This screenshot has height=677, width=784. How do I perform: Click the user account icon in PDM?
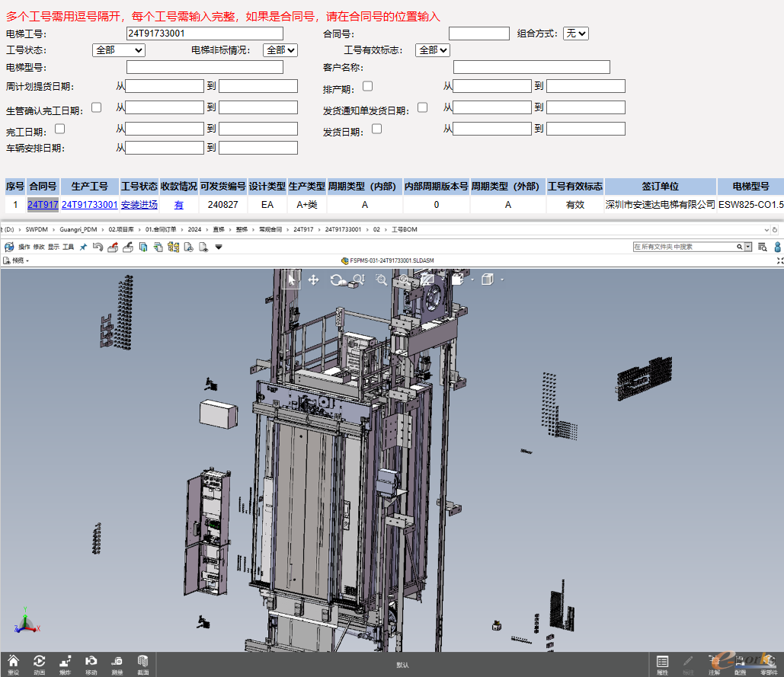[777, 247]
